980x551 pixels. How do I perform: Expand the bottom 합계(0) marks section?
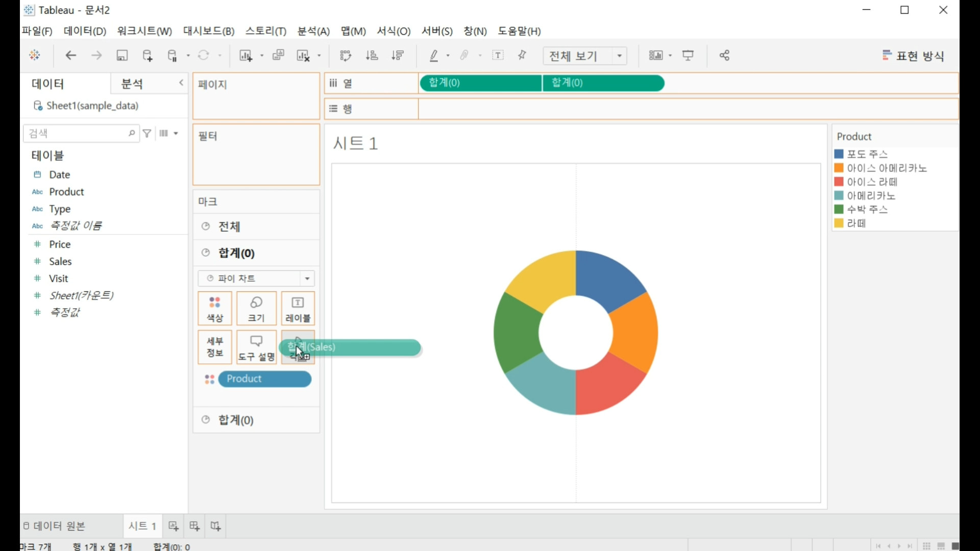[x=236, y=420]
